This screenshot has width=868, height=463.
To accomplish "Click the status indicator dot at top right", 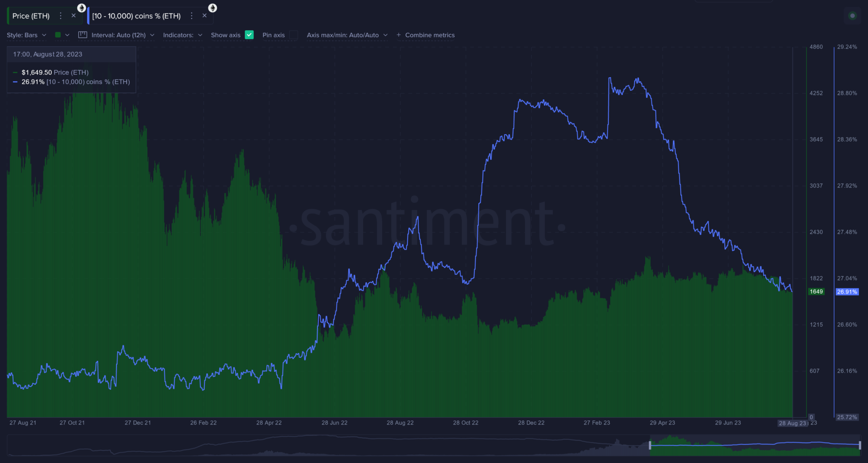I will click(852, 16).
